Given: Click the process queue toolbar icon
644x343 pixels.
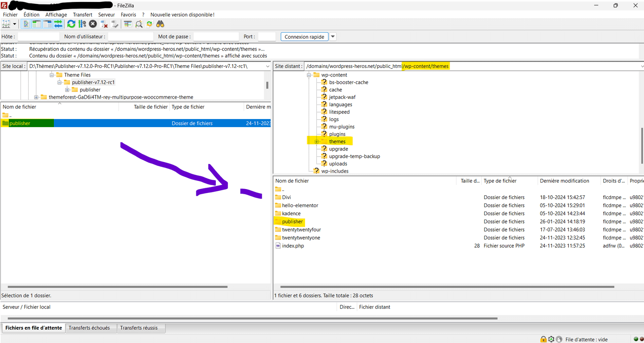Looking at the screenshot, I should click(x=82, y=24).
